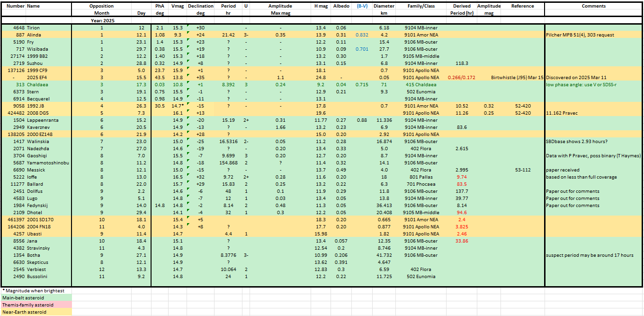Viewport: 644px width, 316px height.
Task: Click the red derived period 83.5 for Ballard
Action: tap(461, 184)
